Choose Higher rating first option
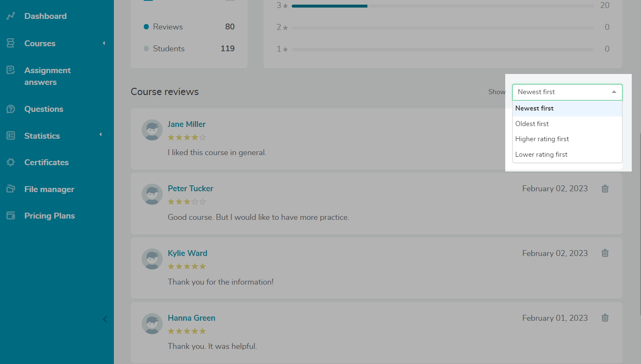The width and height of the screenshot is (641, 364). click(x=542, y=139)
